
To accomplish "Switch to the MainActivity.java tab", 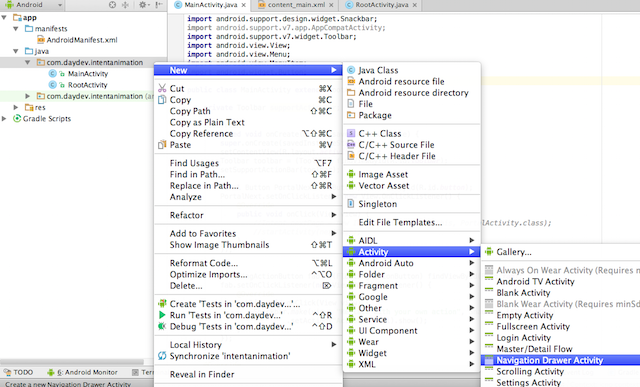I will tap(210, 5).
